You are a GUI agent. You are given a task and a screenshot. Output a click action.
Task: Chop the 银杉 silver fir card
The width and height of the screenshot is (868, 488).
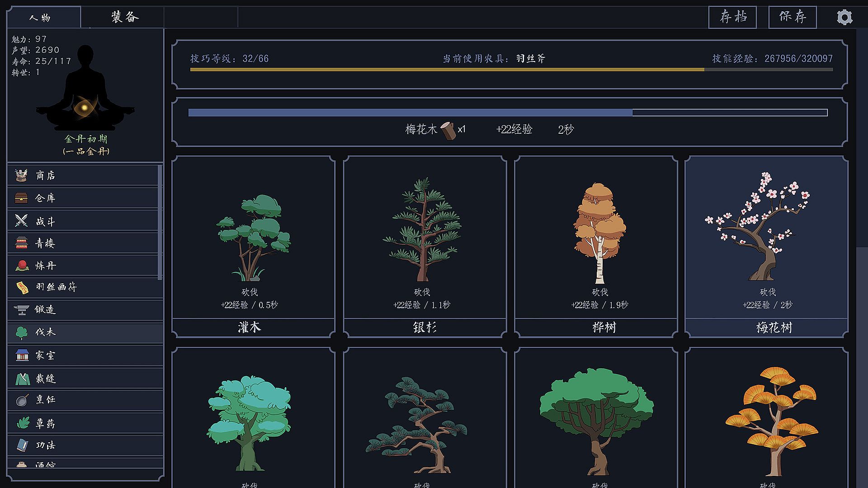coord(425,246)
